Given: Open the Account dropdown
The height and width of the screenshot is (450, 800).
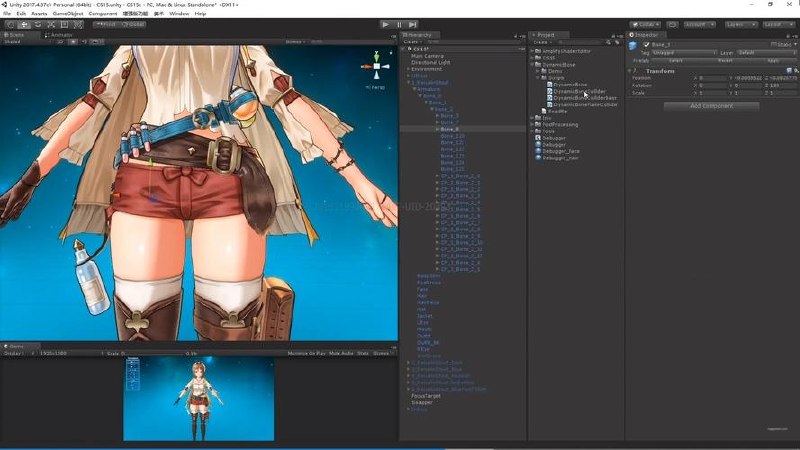Looking at the screenshot, I should pyautogui.click(x=699, y=24).
